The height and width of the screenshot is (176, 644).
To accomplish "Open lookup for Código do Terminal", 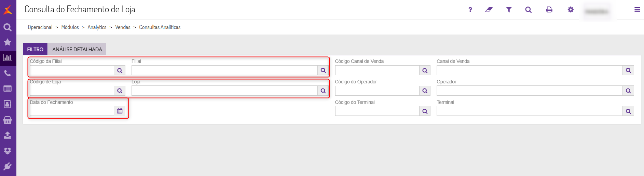I will pyautogui.click(x=425, y=111).
